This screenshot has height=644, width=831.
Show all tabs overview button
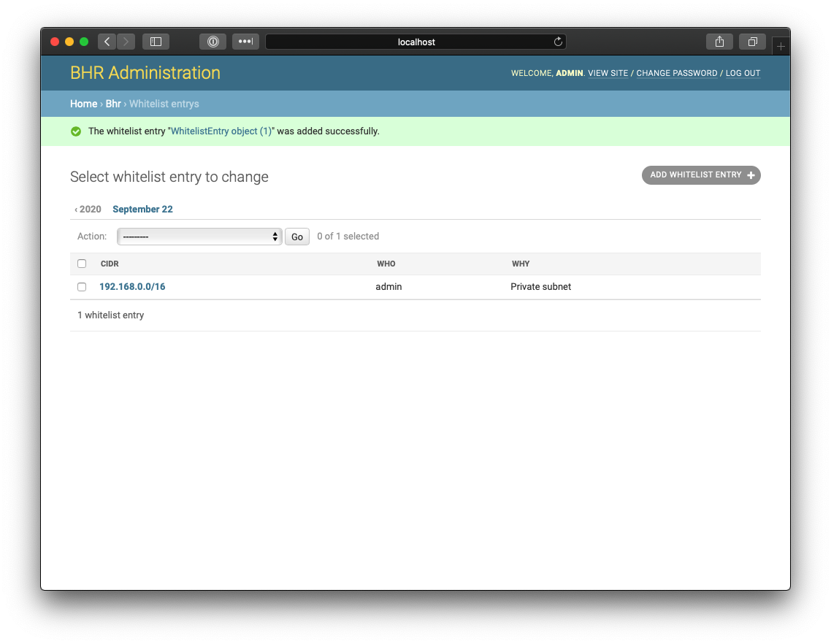[753, 42]
